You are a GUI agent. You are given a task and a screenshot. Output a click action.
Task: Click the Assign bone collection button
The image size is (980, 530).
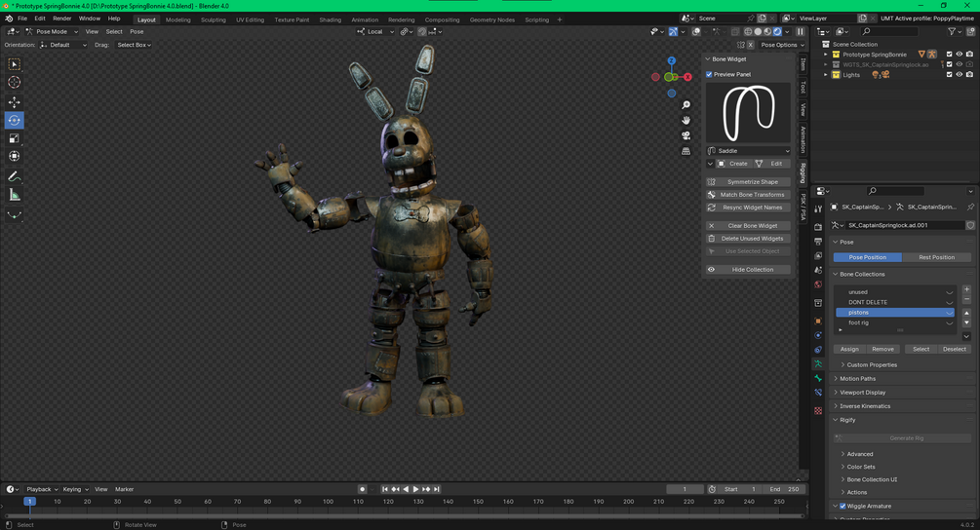click(x=849, y=349)
